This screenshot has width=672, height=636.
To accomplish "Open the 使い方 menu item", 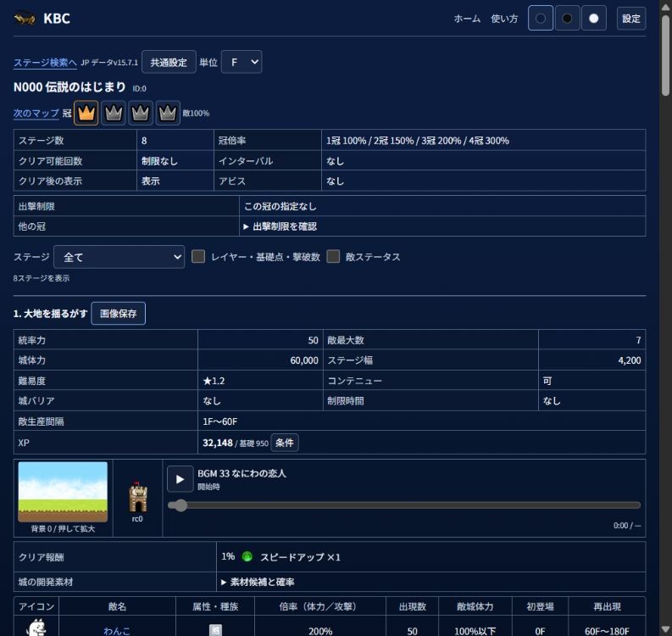I will 504,19.
